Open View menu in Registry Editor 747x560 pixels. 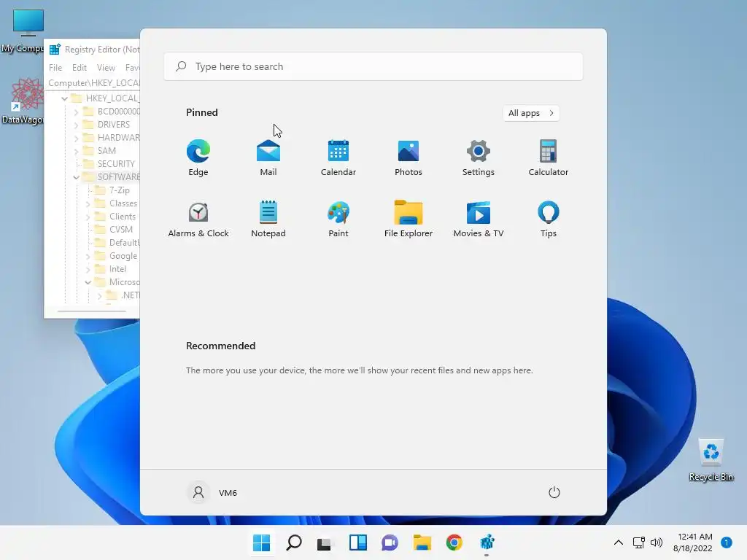tap(106, 68)
